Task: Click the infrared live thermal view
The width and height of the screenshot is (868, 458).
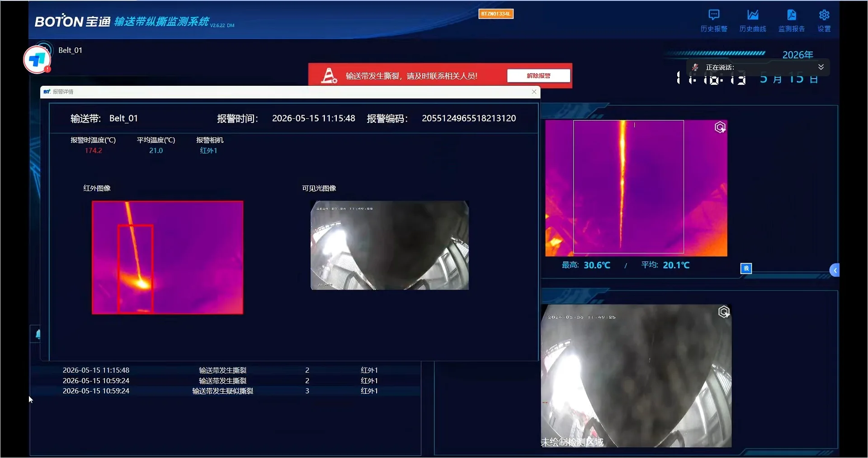Action: pos(636,188)
